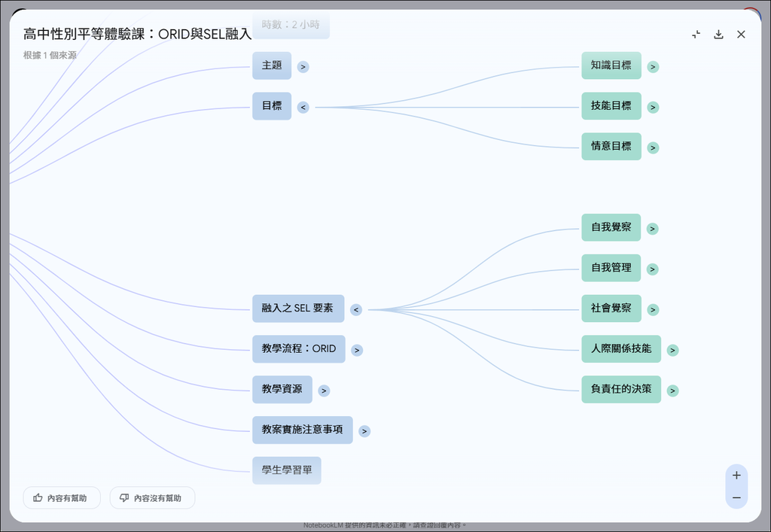
Task: Select the 人際關係技能 node
Action: [x=621, y=348]
